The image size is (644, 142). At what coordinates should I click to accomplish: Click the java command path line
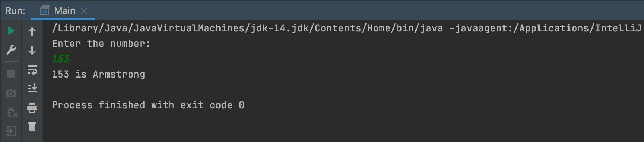[x=346, y=28]
